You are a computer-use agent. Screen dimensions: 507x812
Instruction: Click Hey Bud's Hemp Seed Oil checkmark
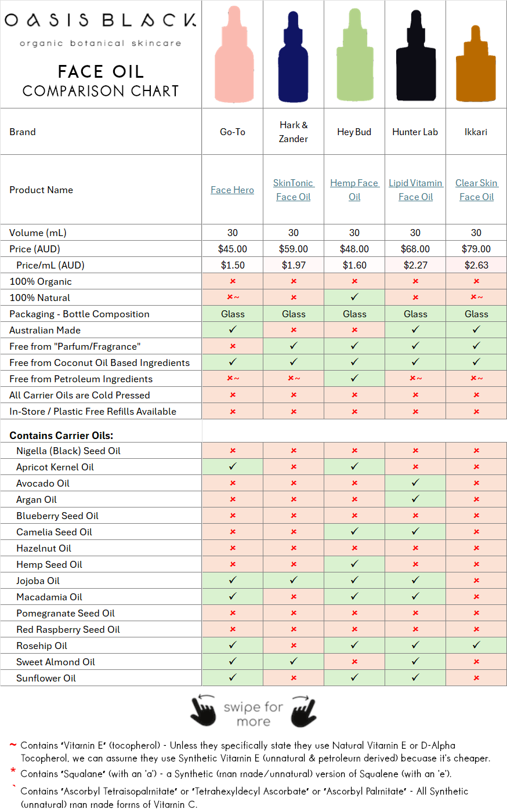pyautogui.click(x=354, y=564)
